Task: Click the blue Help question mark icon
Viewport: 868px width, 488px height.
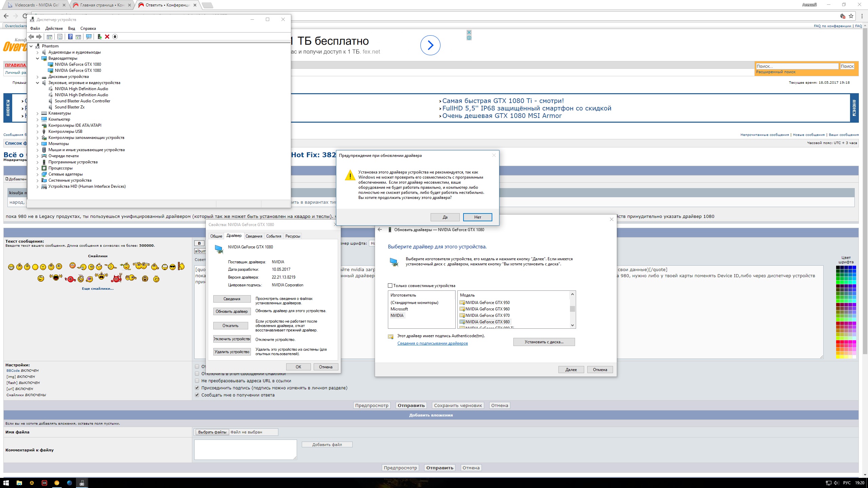Action: (70, 37)
